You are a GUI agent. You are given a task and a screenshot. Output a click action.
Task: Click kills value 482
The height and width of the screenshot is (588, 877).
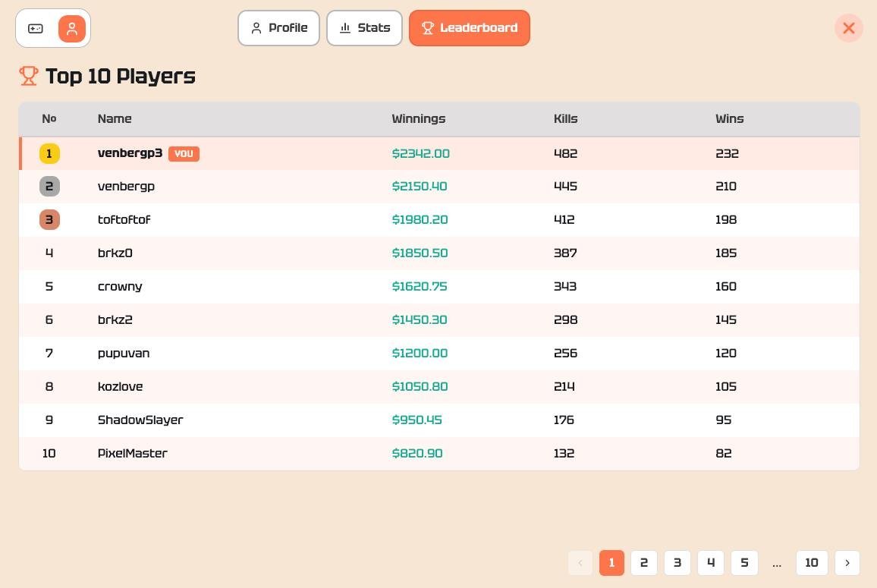tap(565, 153)
